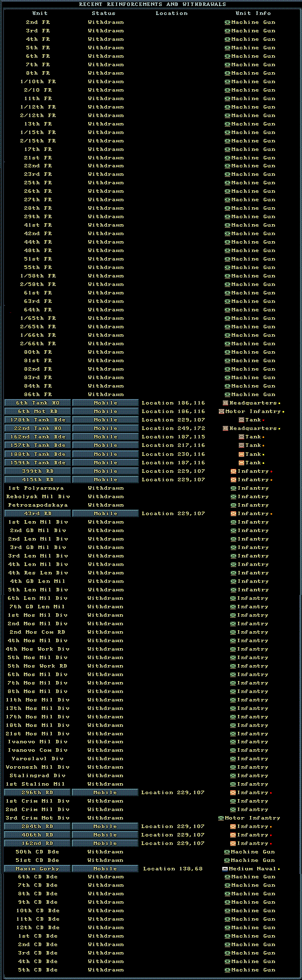Click Mobile status for 43rd RD
This screenshot has width=302, height=980.
click(106, 514)
